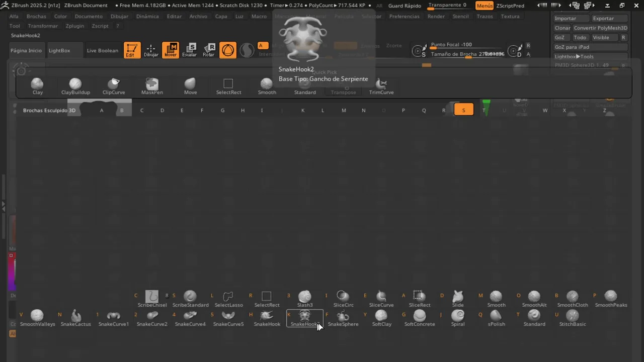The image size is (644, 362).
Task: Choose MaskPen from Quick Pick
Action: (x=152, y=86)
